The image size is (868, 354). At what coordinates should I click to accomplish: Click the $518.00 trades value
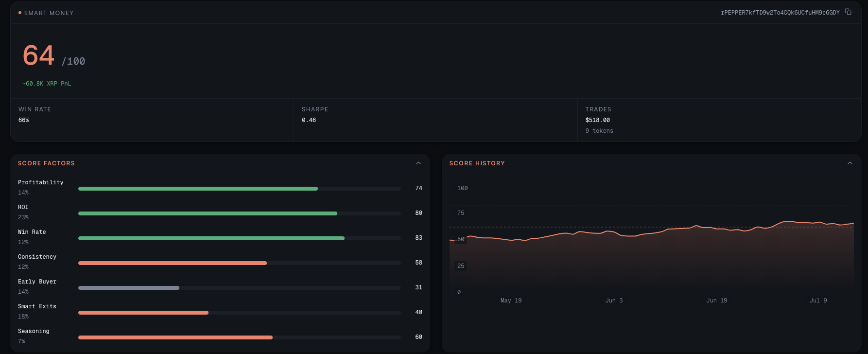(597, 120)
